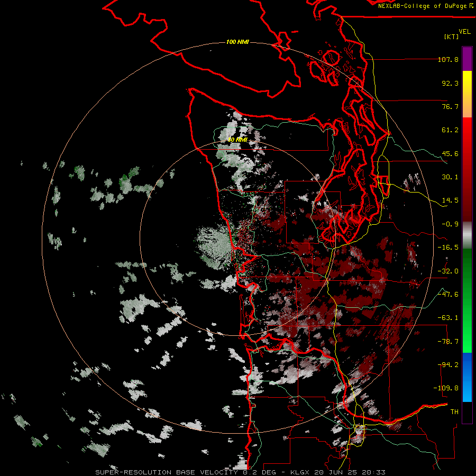Click the green segment of color bar
Image resolution: width=476 pixels, height=476 pixels.
467,300
